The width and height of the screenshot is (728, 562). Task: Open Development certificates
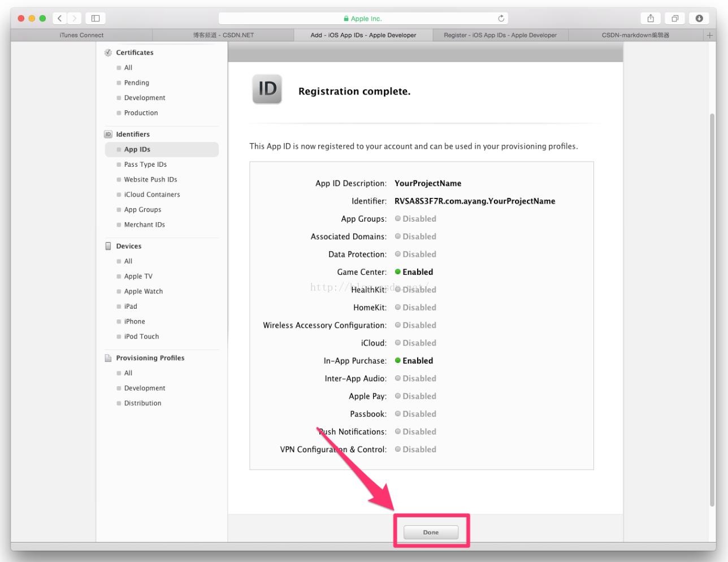tap(145, 98)
